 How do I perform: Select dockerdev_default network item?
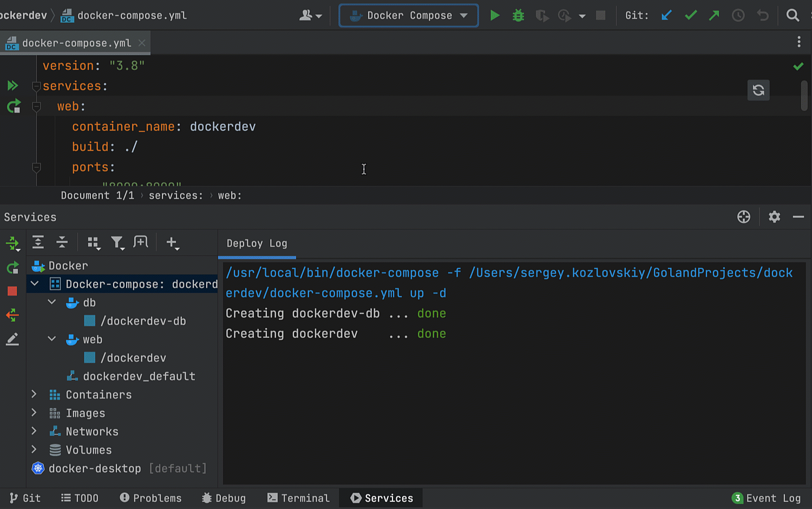pos(139,376)
